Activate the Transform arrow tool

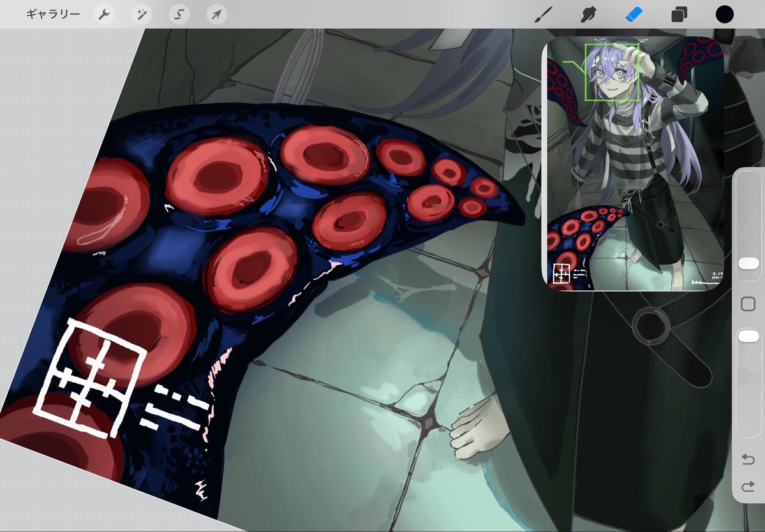[216, 15]
